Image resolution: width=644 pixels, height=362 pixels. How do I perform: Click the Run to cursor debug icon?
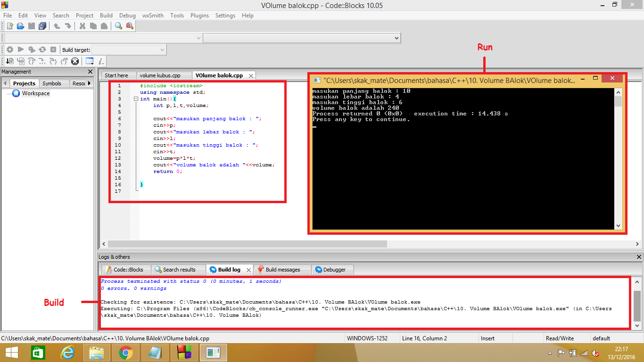click(x=21, y=61)
